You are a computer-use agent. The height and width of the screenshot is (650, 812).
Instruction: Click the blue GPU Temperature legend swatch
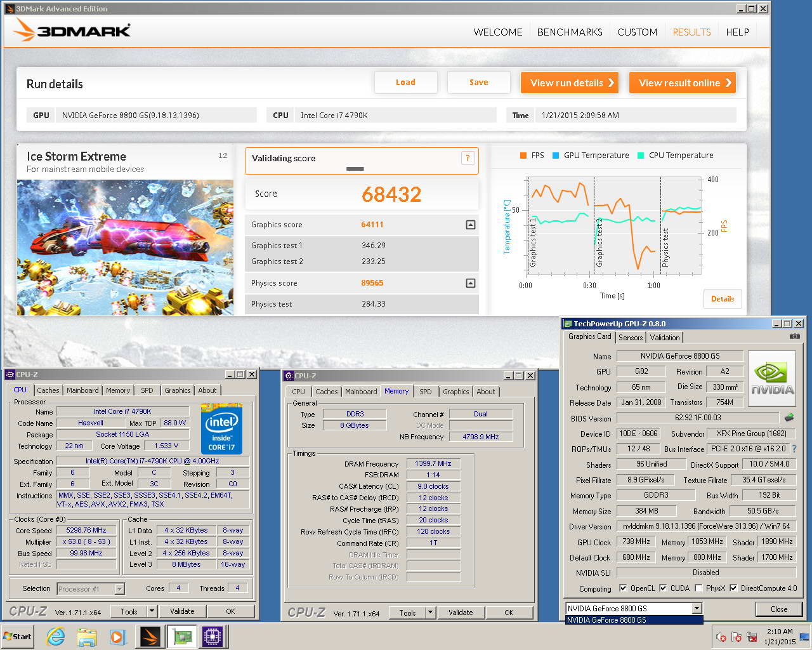coord(556,156)
